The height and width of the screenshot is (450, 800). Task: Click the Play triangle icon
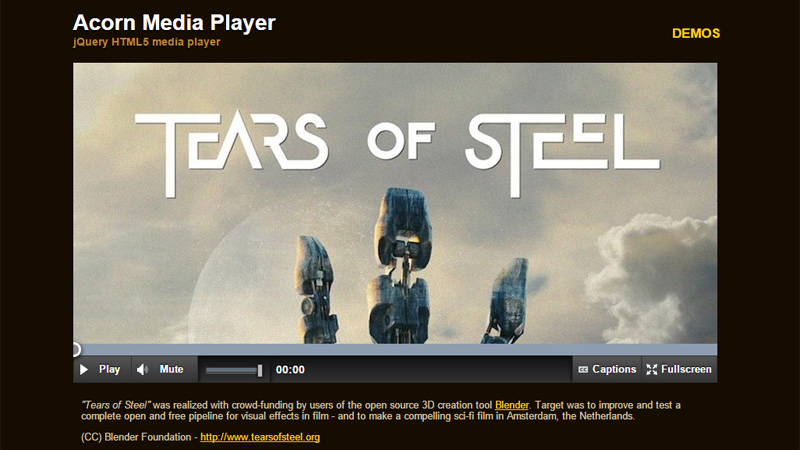(84, 369)
